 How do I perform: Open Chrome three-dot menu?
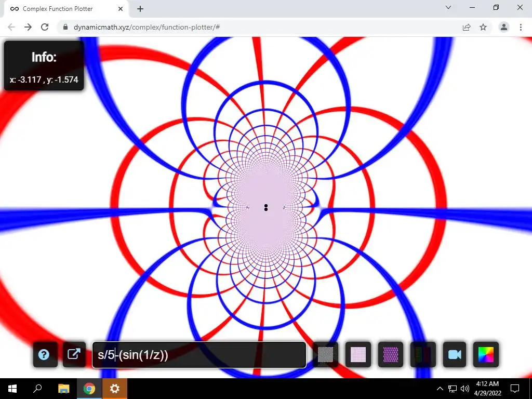tap(521, 27)
